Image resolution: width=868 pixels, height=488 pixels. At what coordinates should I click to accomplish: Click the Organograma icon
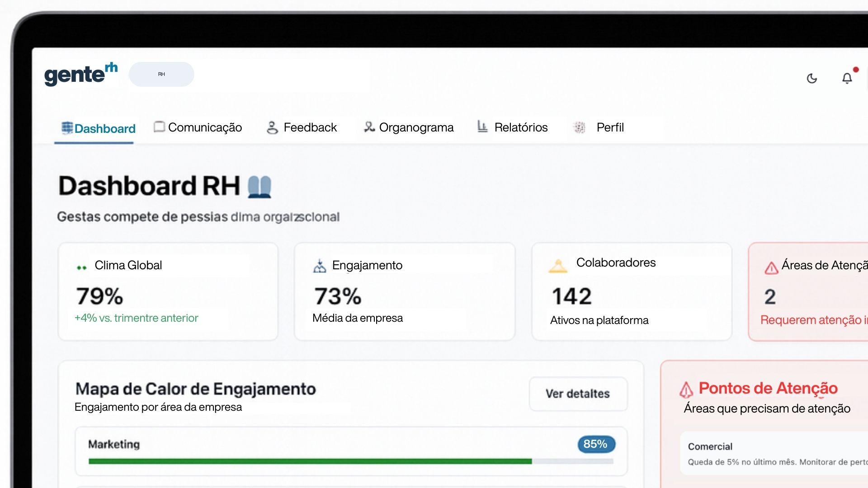pyautogui.click(x=369, y=127)
